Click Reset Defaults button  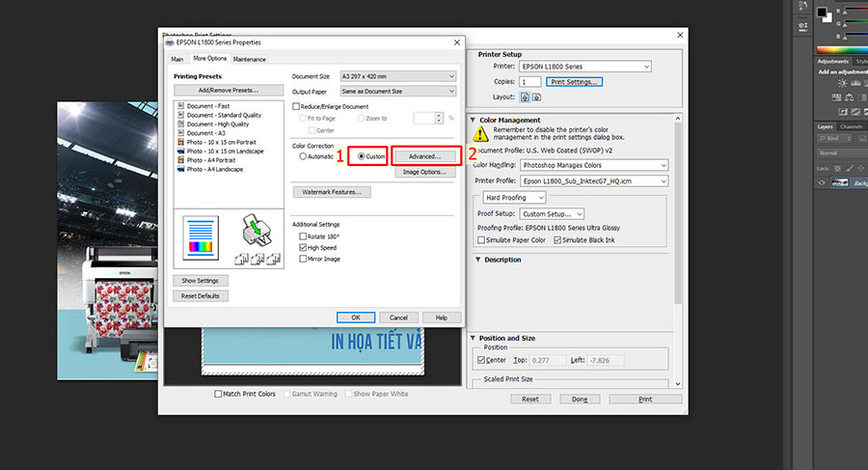coord(201,296)
